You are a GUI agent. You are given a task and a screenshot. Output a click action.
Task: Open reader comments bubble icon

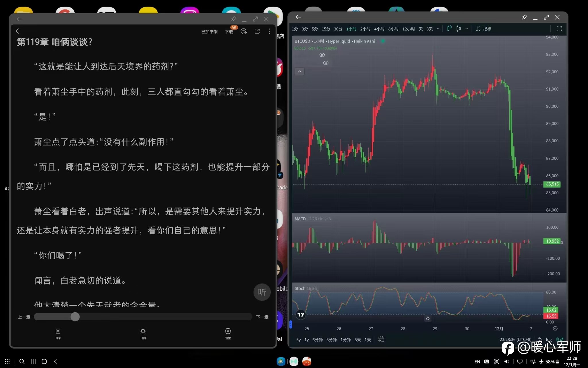[x=244, y=31]
